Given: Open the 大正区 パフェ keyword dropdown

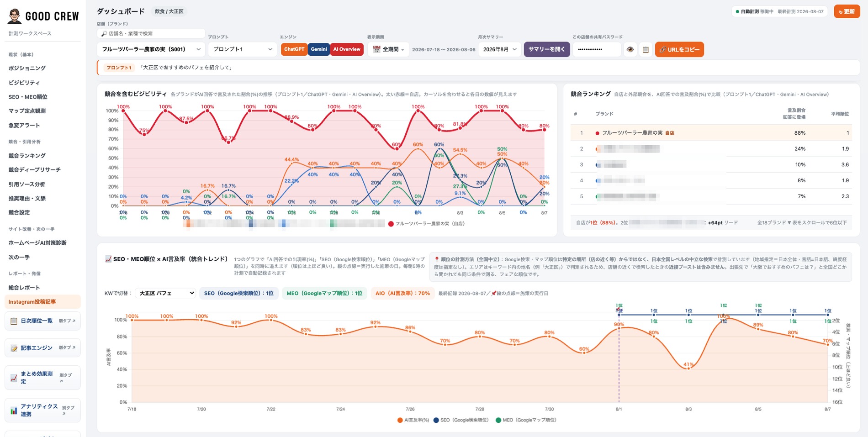Looking at the screenshot, I should click(x=165, y=293).
